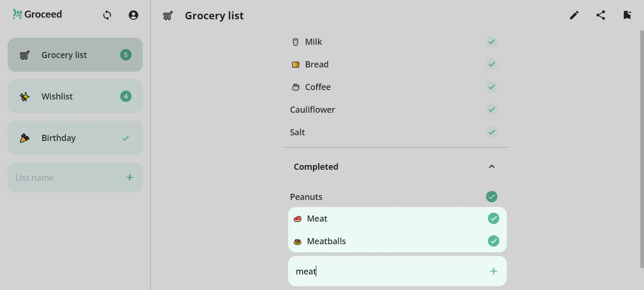Click the plus icon to add meat item
644x290 pixels.
494,271
